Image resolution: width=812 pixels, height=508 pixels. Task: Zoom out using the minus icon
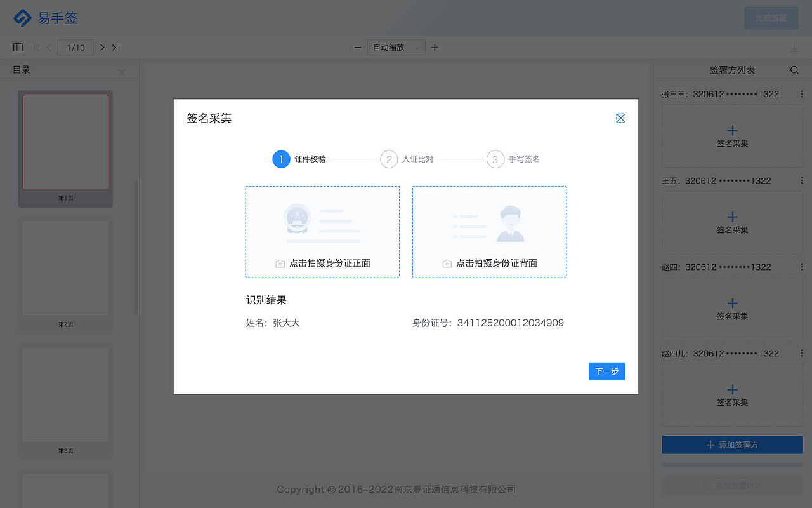(x=358, y=47)
